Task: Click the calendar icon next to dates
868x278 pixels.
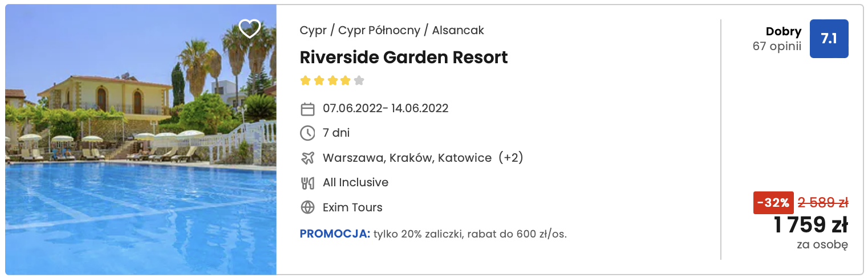Action: [307, 109]
